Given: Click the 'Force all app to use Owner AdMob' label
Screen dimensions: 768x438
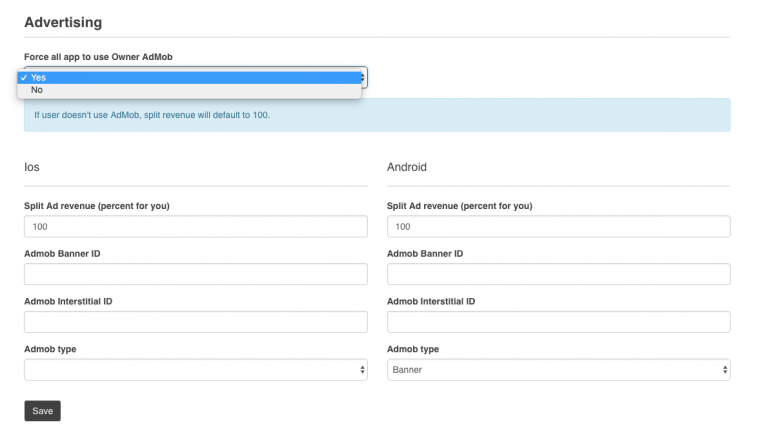Looking at the screenshot, I should click(98, 57).
